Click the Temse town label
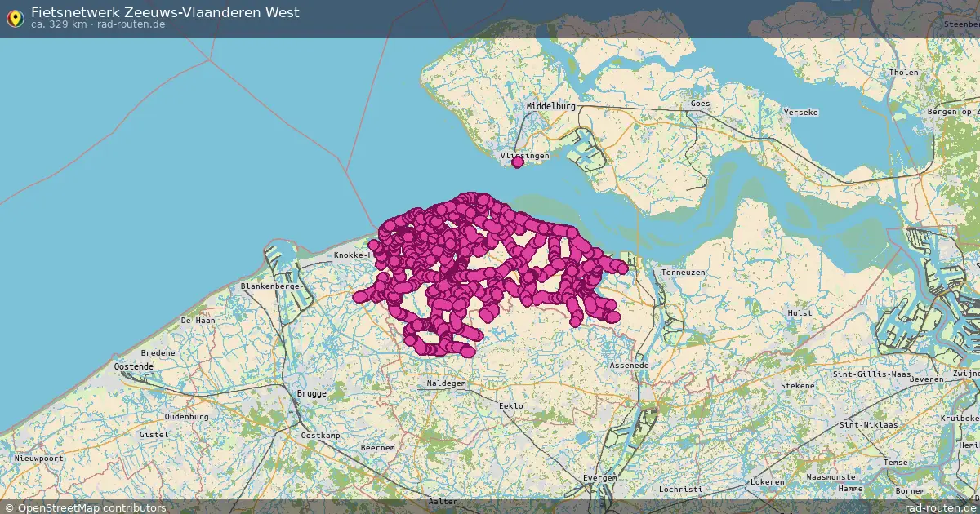The width and height of the screenshot is (980, 514). (x=895, y=463)
